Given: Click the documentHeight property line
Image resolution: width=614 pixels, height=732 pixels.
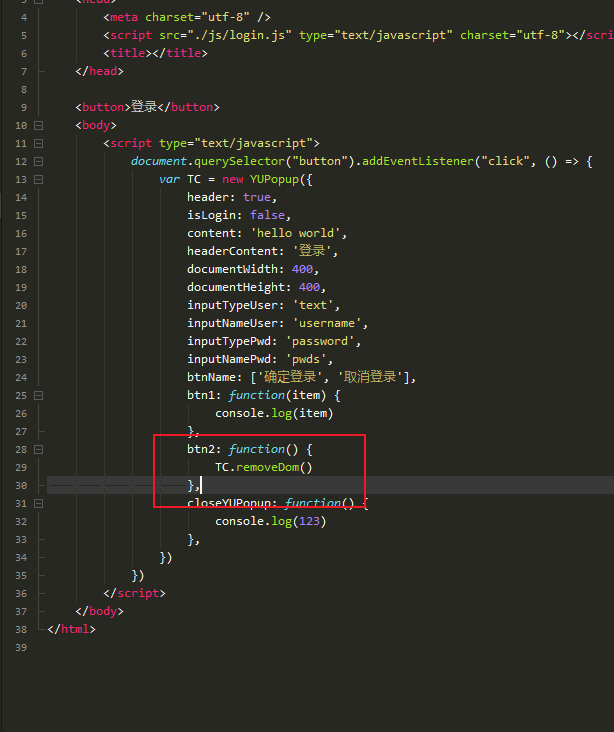Looking at the screenshot, I should [x=256, y=287].
